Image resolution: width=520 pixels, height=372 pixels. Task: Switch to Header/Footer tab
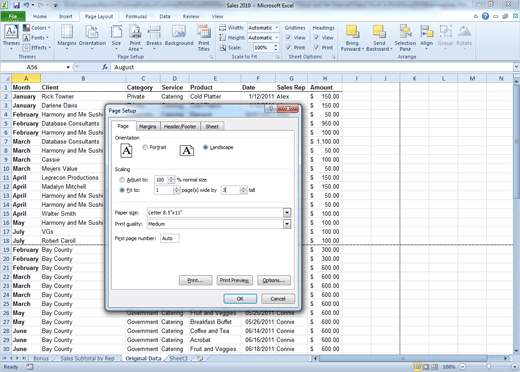[x=180, y=127]
